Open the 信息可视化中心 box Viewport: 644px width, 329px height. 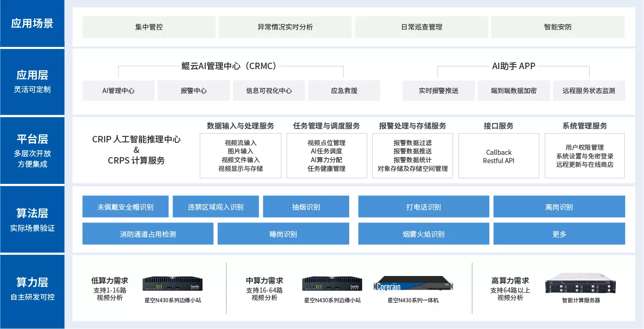[269, 91]
